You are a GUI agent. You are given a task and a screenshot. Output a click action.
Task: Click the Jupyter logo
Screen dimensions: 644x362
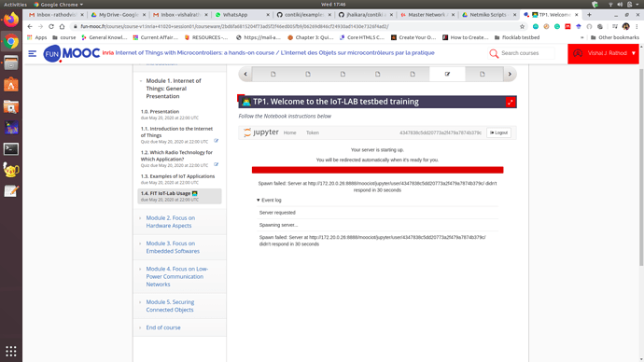260,132
